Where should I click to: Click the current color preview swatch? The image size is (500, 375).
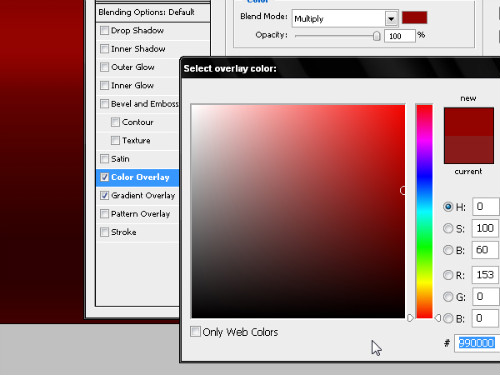click(469, 150)
